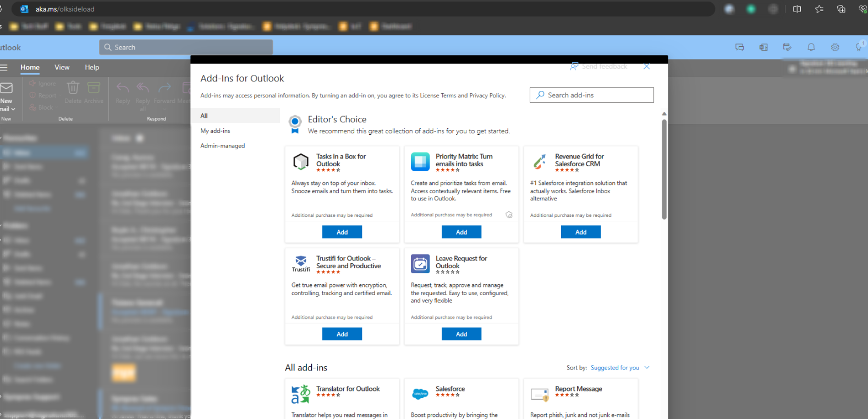This screenshot has width=868, height=419.
Task: Click the small badge icon in Priority Matrix card
Action: pyautogui.click(x=509, y=215)
